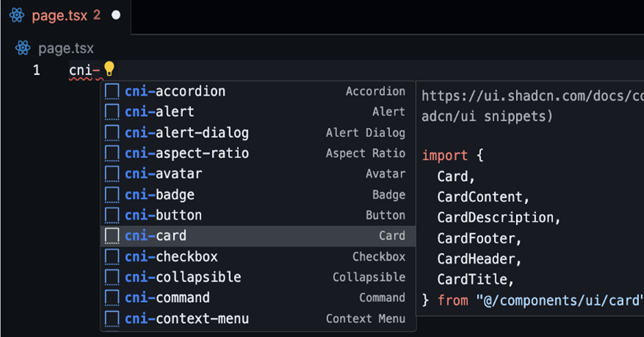Screen dimensions: 644x337
Task: Pick the cni-command suggestion
Action: 258,297
